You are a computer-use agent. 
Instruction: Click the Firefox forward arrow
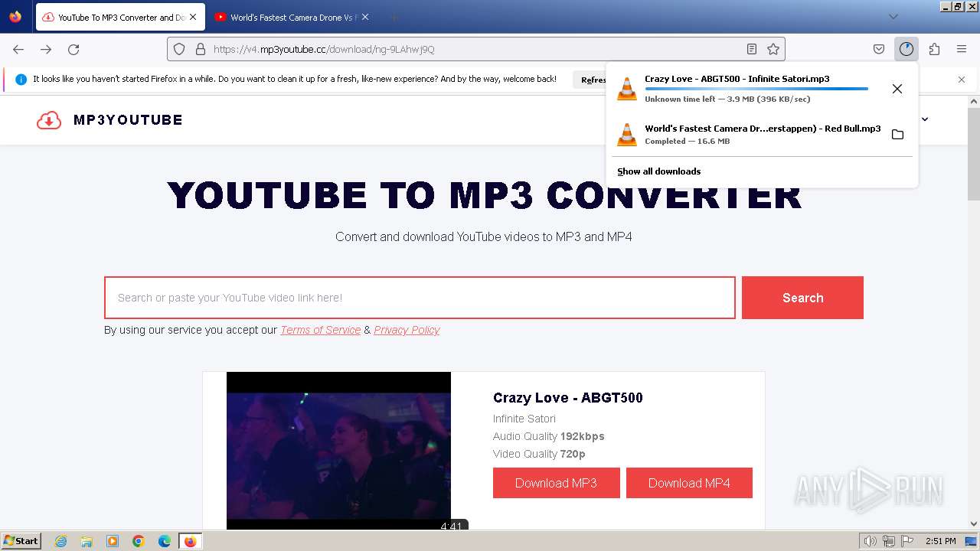point(46,49)
